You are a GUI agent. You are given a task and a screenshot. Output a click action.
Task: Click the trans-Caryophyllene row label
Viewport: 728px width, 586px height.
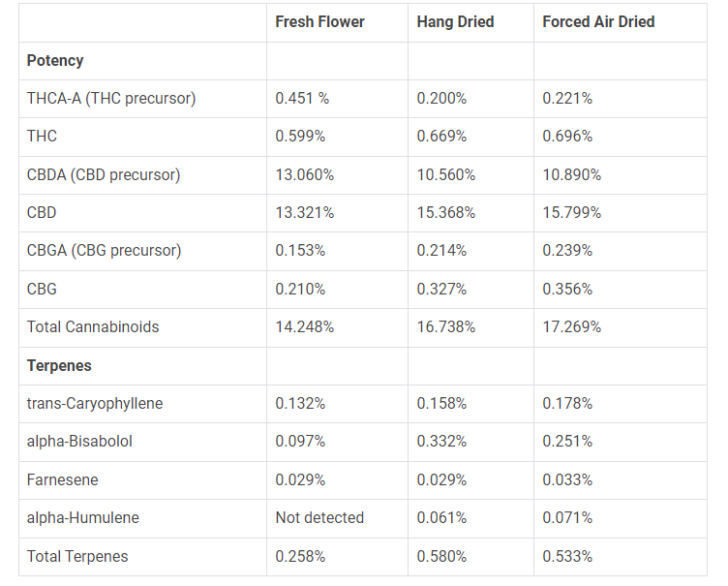[95, 404]
